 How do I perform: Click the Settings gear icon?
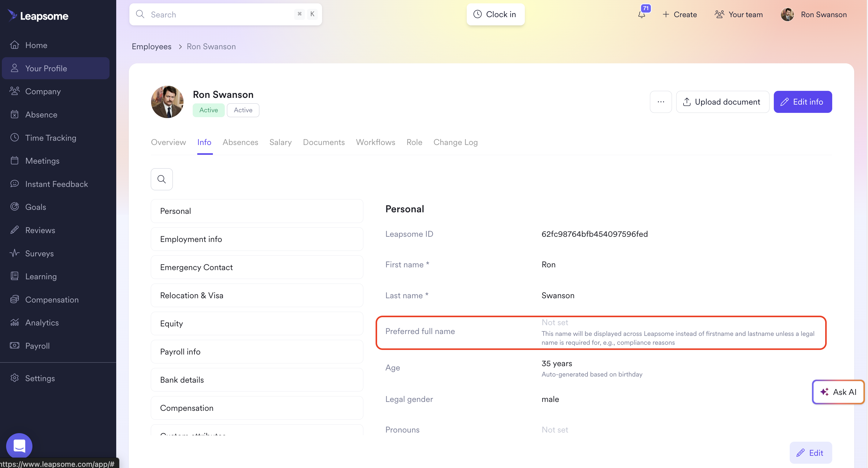point(14,378)
